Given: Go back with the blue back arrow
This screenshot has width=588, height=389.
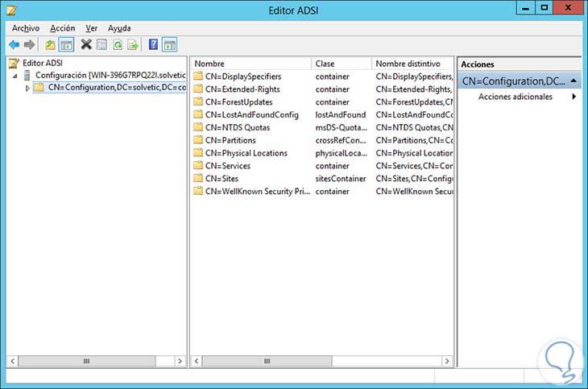Looking at the screenshot, I should (x=14, y=45).
